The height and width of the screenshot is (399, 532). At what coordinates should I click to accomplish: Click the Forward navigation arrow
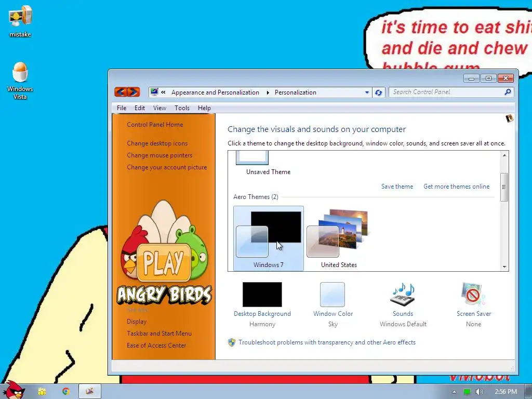(x=134, y=91)
